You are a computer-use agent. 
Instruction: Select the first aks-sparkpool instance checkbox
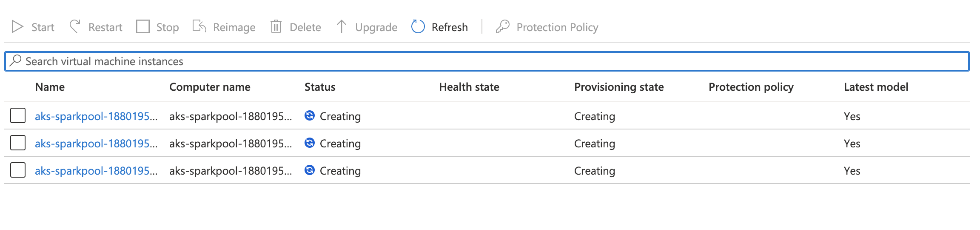pyautogui.click(x=18, y=115)
